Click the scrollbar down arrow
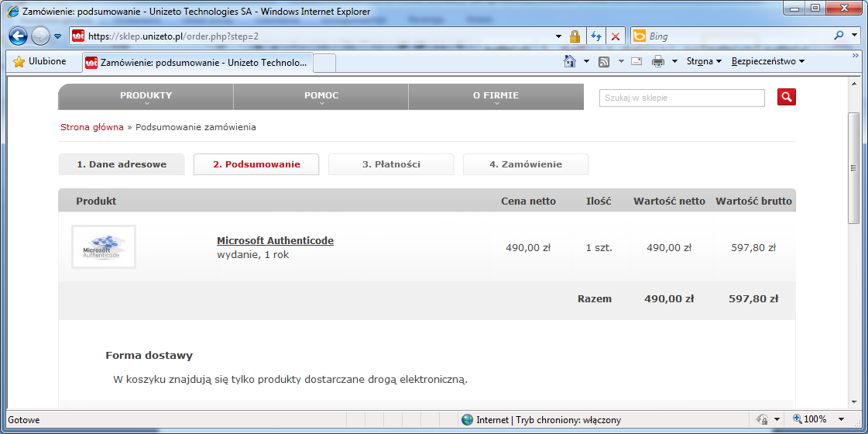This screenshot has width=868, height=434. click(x=854, y=403)
